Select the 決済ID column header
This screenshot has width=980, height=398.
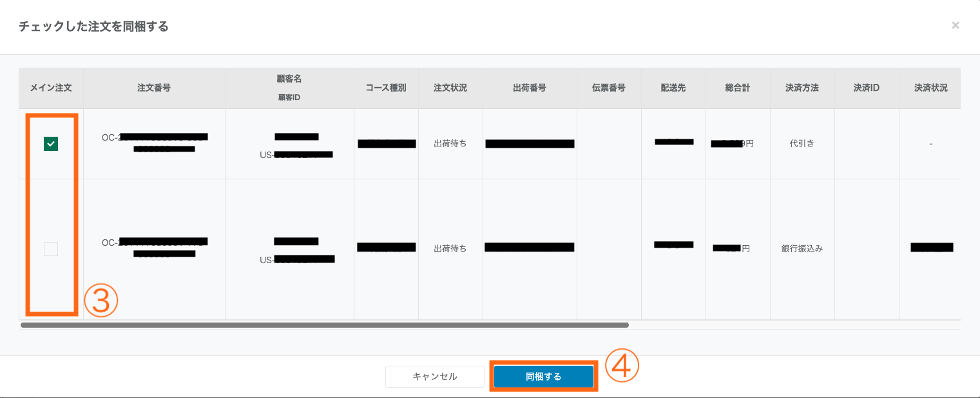coord(867,88)
